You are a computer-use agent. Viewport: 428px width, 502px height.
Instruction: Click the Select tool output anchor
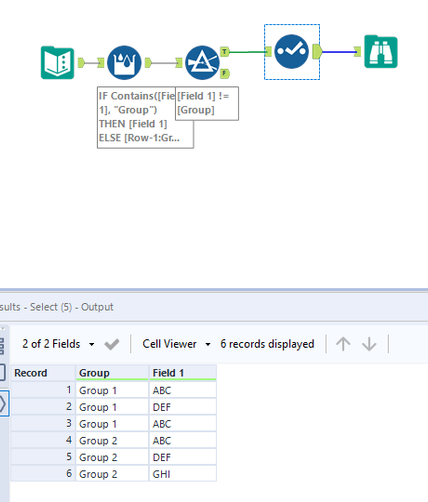point(318,52)
